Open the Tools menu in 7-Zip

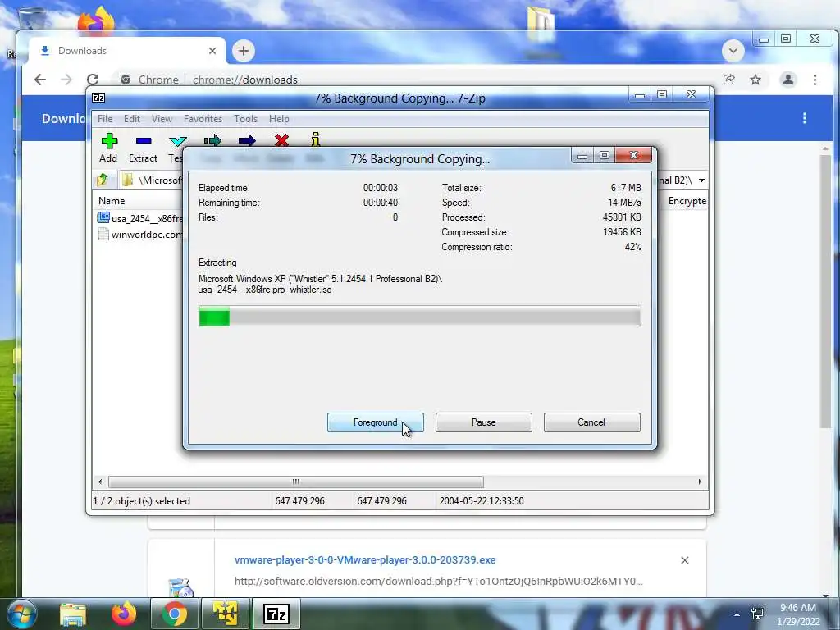pyautogui.click(x=245, y=119)
